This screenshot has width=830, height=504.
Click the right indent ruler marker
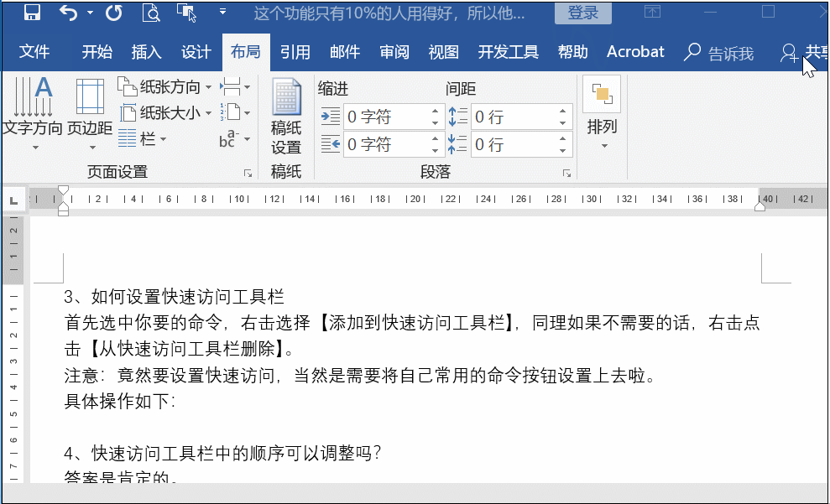[x=760, y=206]
